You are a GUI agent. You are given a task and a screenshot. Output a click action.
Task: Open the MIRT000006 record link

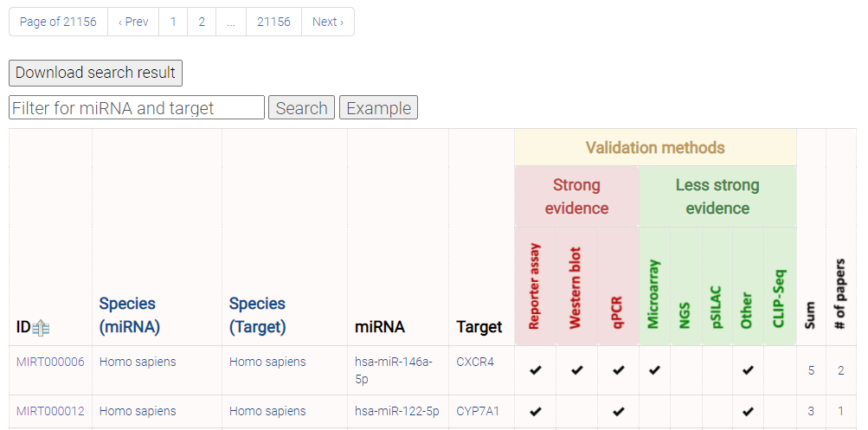(50, 362)
